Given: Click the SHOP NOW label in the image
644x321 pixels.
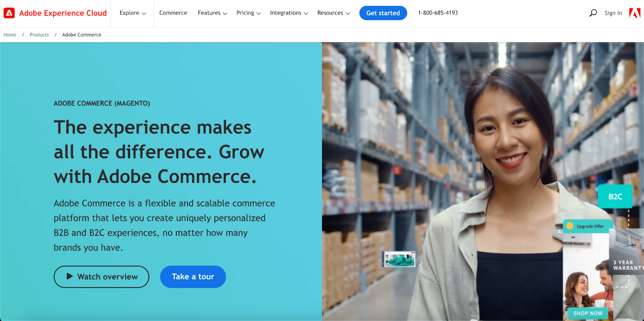Looking at the screenshot, I should 588,313.
